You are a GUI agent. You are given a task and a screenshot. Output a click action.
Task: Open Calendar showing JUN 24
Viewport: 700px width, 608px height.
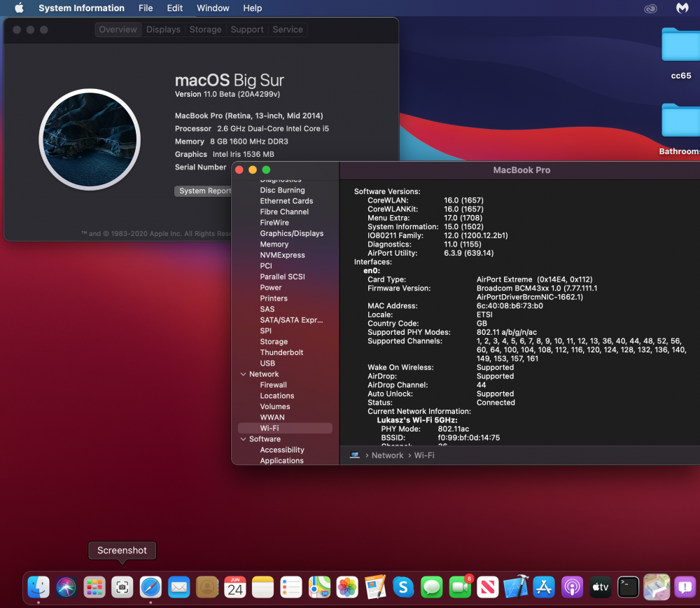(235, 587)
